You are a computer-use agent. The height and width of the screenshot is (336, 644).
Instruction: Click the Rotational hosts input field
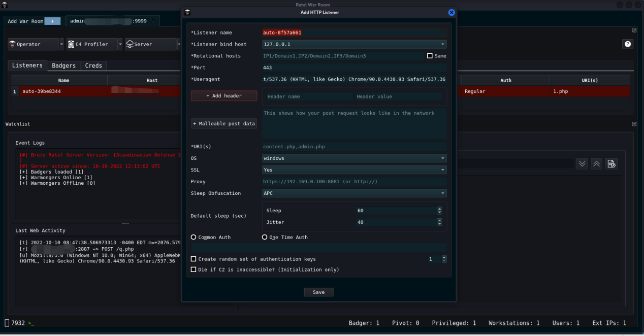343,56
